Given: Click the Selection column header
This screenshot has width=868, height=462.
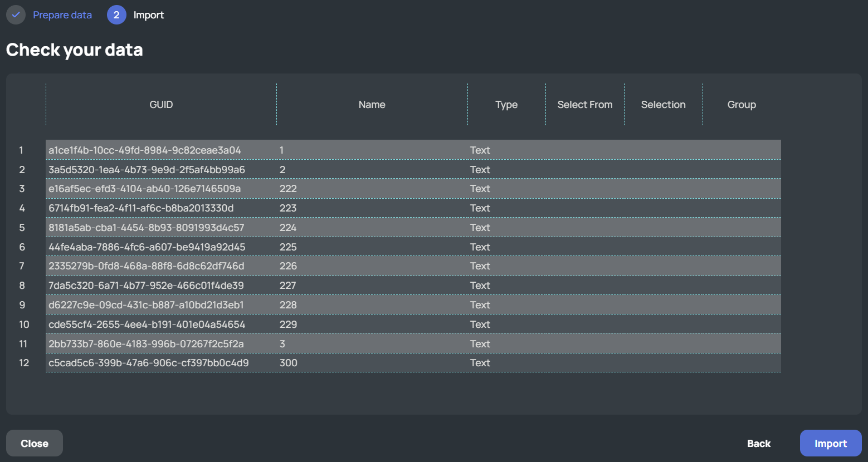Looking at the screenshot, I should (x=663, y=105).
